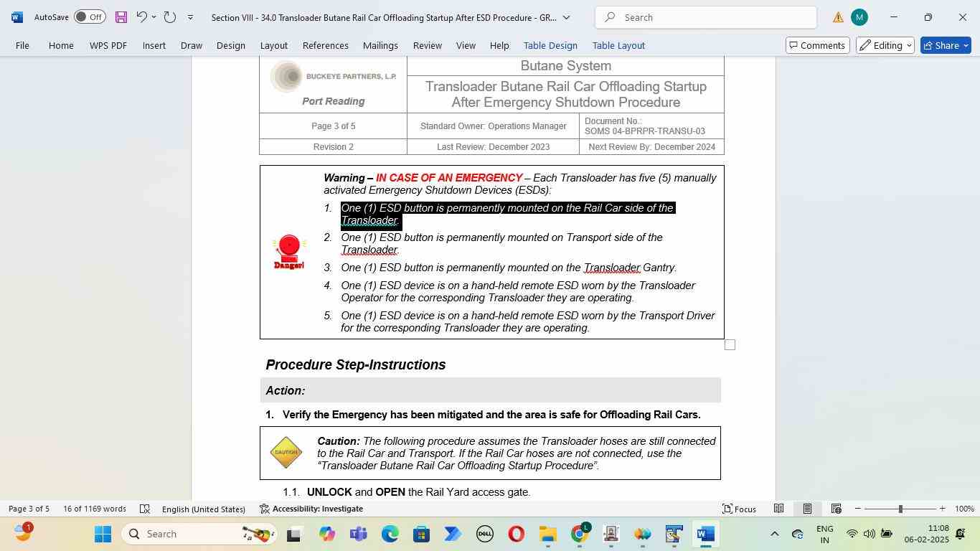Screen dimensions: 980x551
Task: Open the File menu
Action: (x=22, y=45)
